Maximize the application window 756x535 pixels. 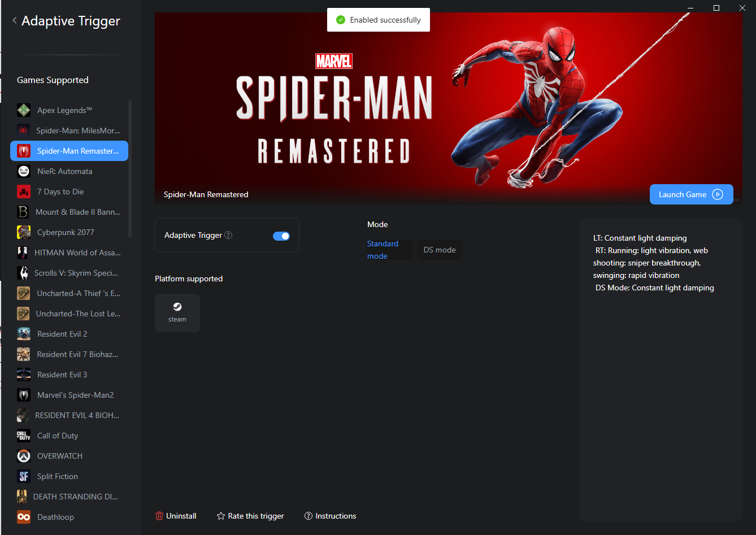click(x=716, y=8)
